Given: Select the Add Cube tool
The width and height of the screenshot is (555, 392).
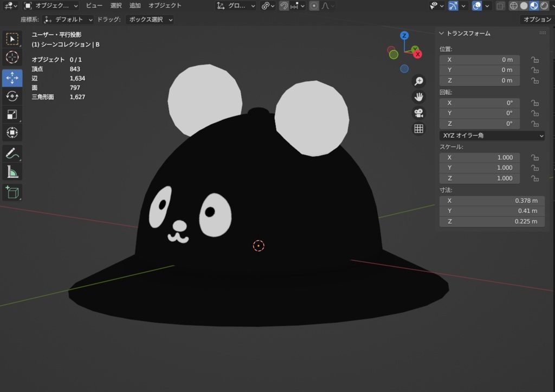Looking at the screenshot, I should coord(12,192).
